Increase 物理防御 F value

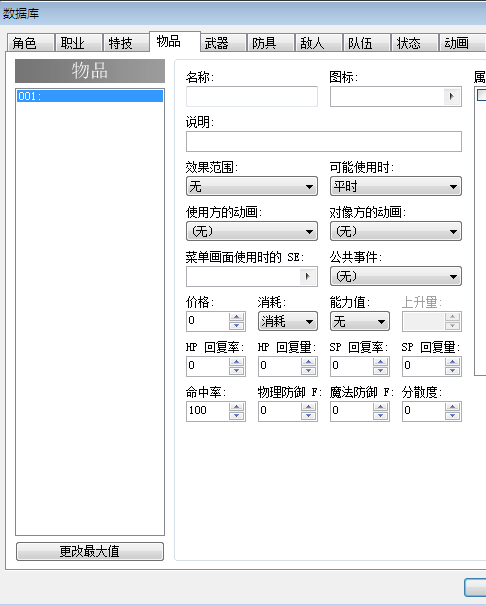click(309, 407)
